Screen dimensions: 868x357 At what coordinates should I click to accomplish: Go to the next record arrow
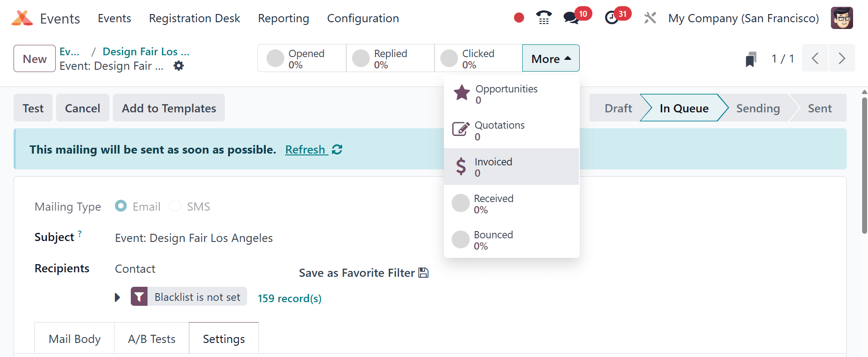(x=842, y=58)
